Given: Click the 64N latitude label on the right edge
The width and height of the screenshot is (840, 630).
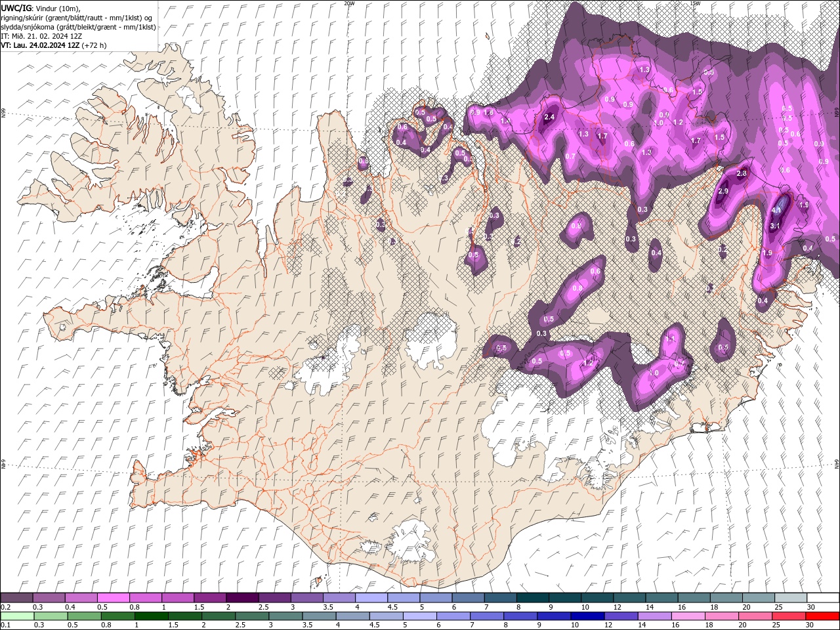Looking at the screenshot, I should click(837, 464).
